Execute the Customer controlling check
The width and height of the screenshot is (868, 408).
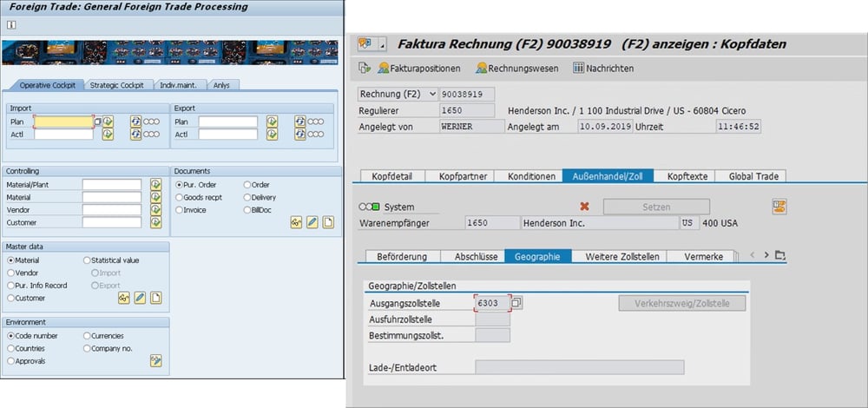click(x=156, y=222)
